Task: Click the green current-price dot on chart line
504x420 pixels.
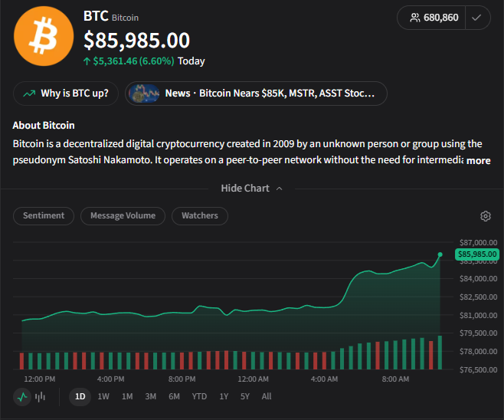Action: pyautogui.click(x=440, y=254)
